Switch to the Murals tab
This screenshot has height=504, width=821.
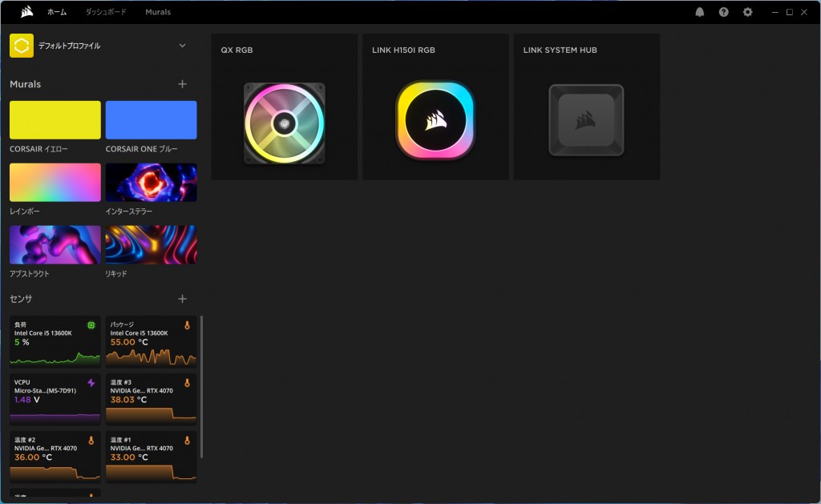(158, 12)
